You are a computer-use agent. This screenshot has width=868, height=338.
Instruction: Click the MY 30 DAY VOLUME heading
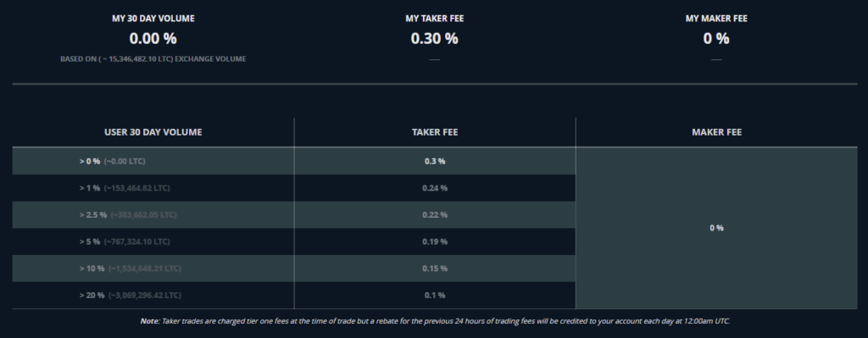(x=153, y=19)
